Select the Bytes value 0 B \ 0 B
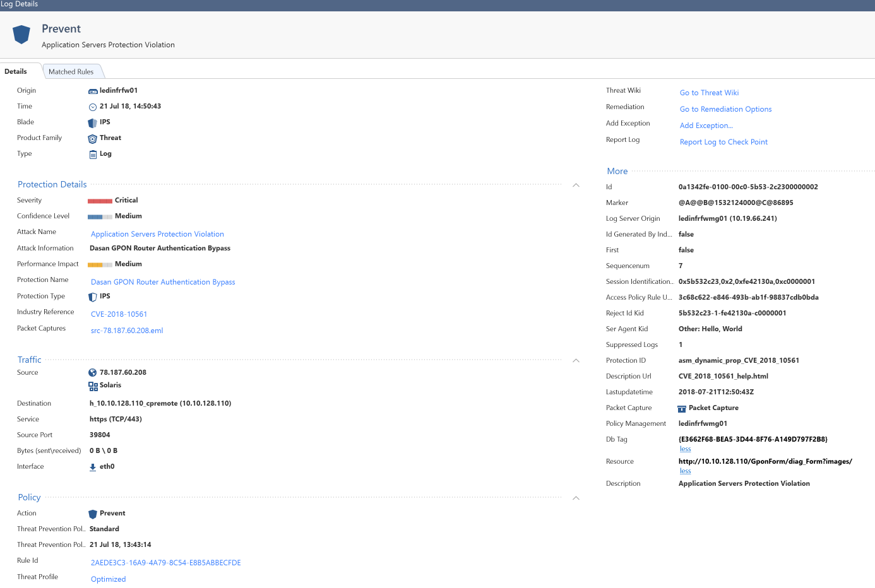Screen dimensions: 875x588 tap(103, 450)
